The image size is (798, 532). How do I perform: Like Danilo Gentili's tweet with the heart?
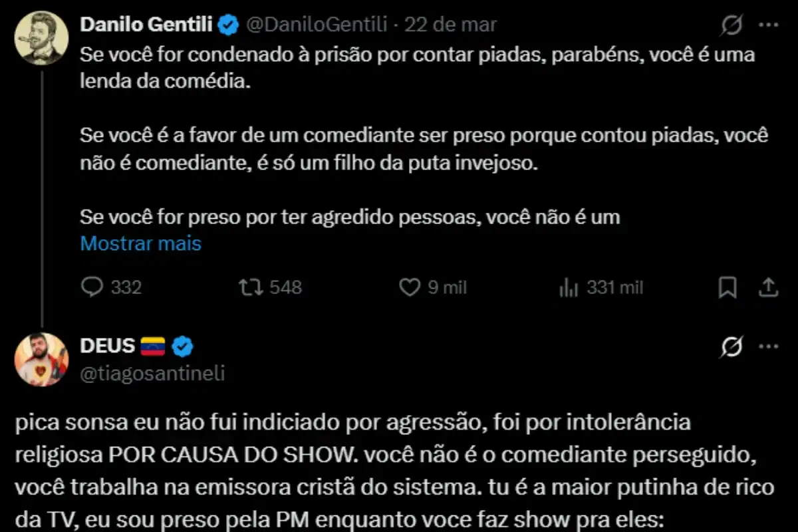(409, 287)
